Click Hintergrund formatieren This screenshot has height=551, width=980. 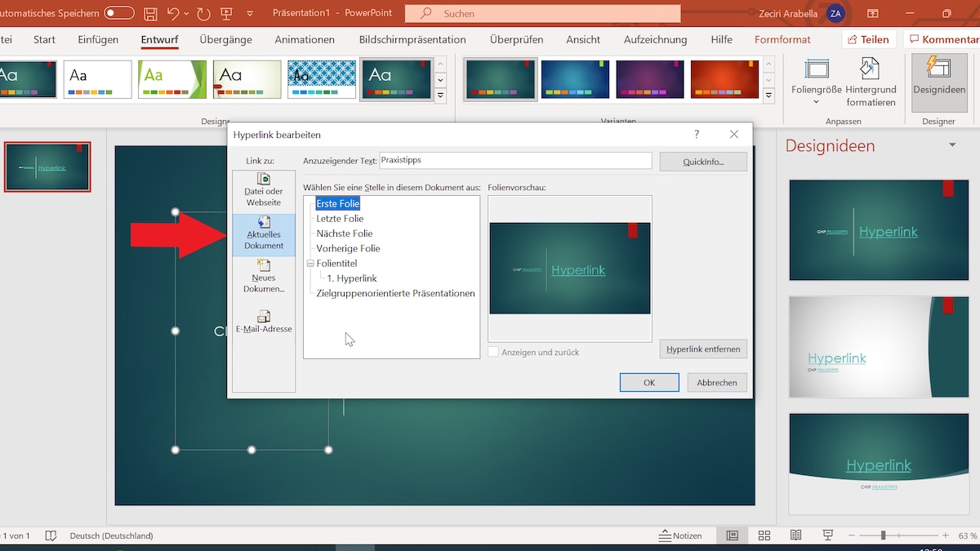[x=871, y=82]
